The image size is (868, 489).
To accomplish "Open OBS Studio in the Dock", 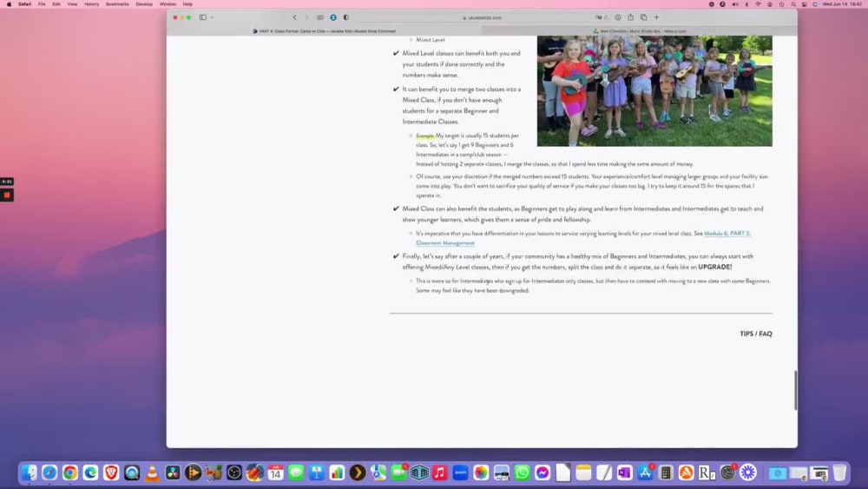I will (x=234, y=472).
